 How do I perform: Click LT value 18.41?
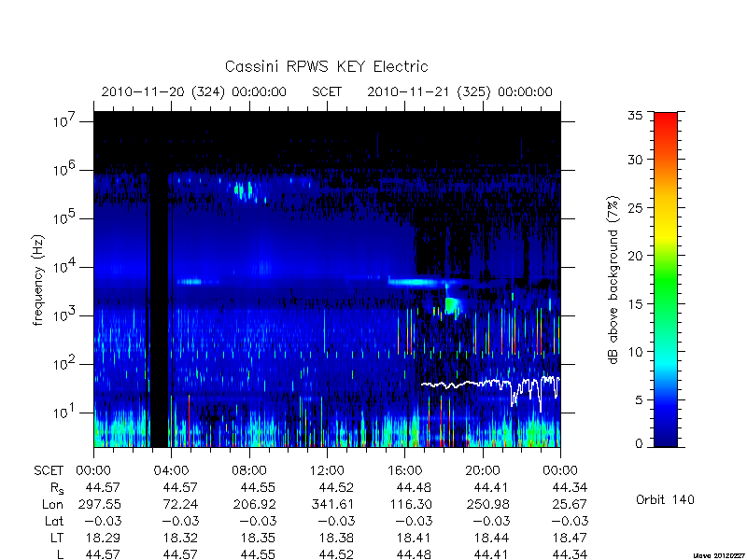(x=414, y=539)
